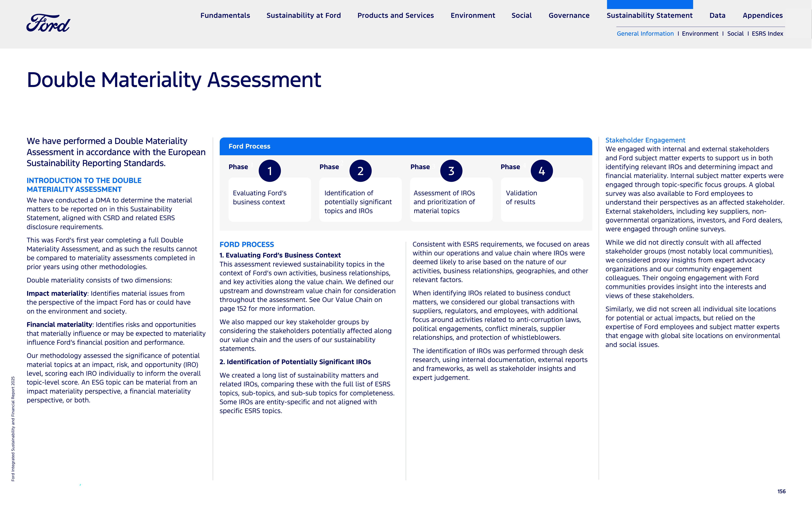Image resolution: width=812 pixels, height=508 pixels.
Task: Select the Sustainability Statement tab
Action: coord(650,15)
